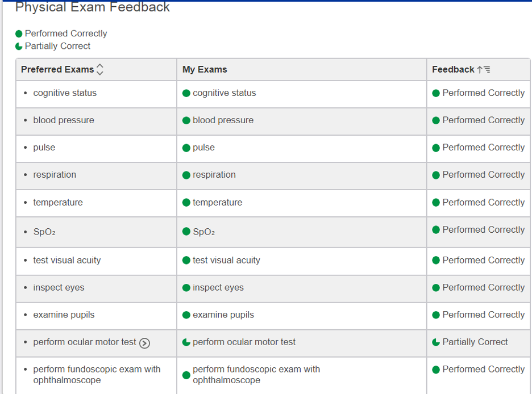Click green icon beside fundoscopic exam in My Exams
532x394 pixels.
186,375
